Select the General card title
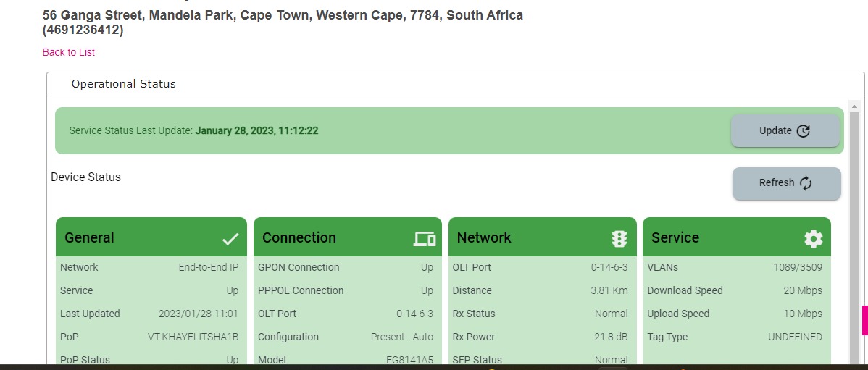The height and width of the screenshot is (370, 868). [89, 237]
